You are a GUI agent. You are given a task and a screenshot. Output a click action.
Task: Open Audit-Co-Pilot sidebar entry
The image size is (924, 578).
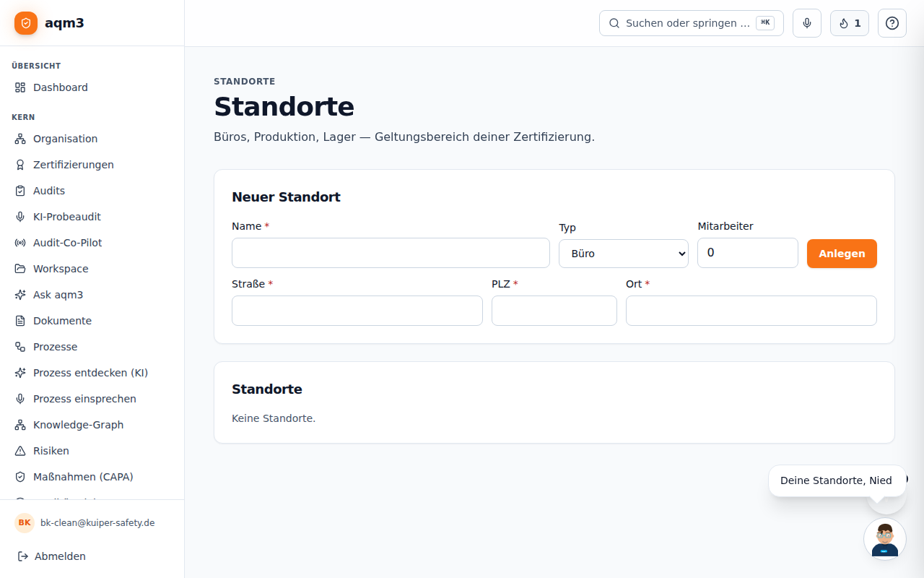click(x=92, y=243)
